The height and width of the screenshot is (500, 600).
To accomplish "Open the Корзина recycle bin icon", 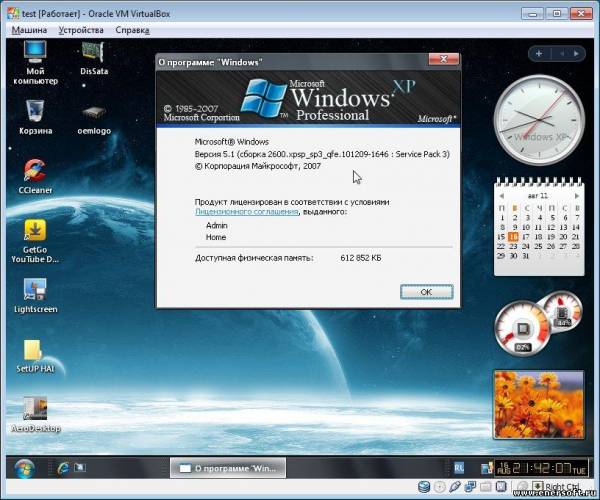I will point(35,117).
